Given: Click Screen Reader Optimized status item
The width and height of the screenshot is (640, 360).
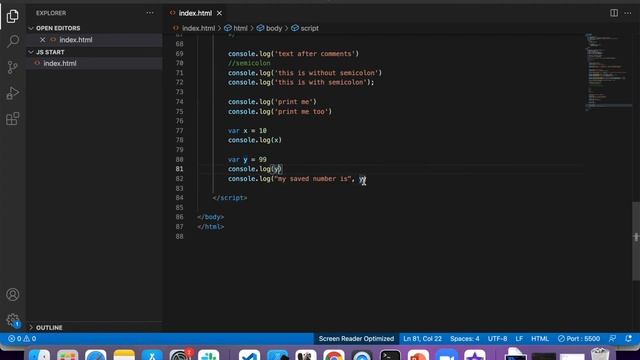Looking at the screenshot, I should tap(356, 339).
